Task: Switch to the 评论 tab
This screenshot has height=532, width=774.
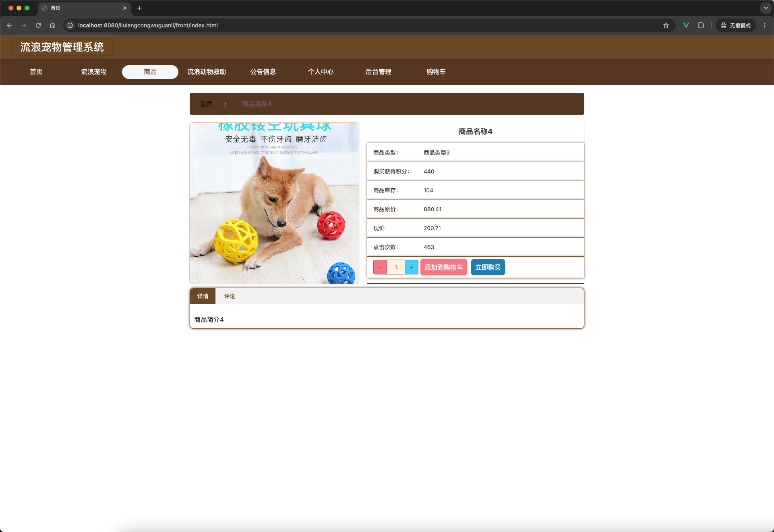Action: (230, 296)
